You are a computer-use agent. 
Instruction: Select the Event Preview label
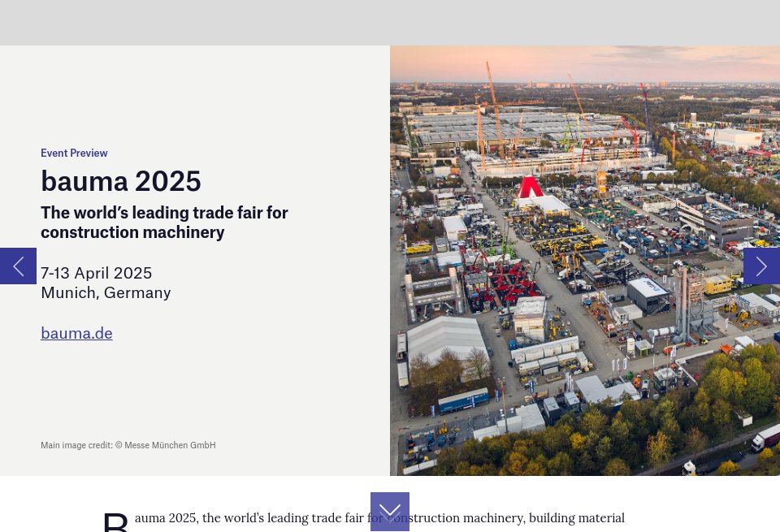pyautogui.click(x=74, y=153)
